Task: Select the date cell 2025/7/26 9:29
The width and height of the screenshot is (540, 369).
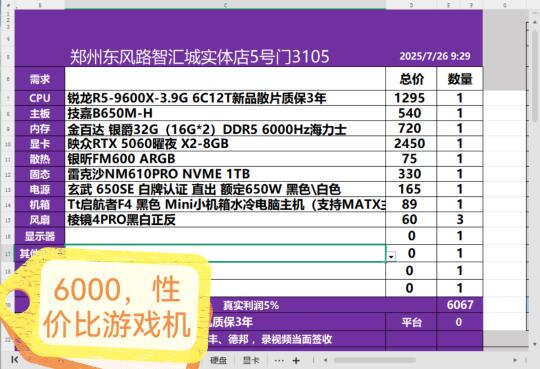Action: pos(435,56)
